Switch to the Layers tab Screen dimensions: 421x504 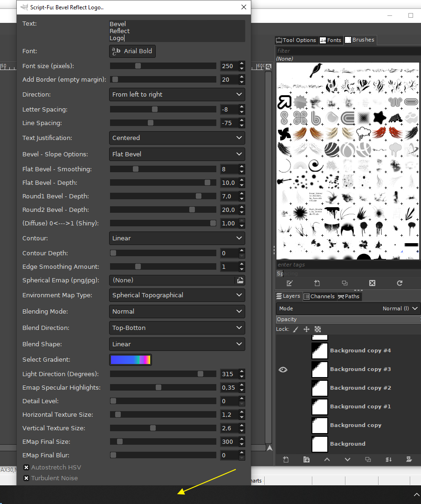click(289, 296)
